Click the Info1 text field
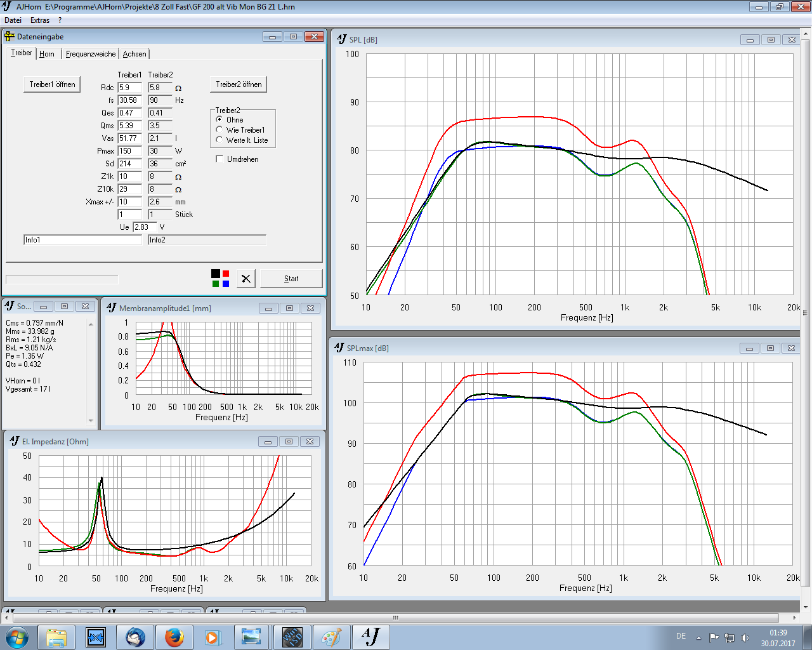 pos(82,240)
